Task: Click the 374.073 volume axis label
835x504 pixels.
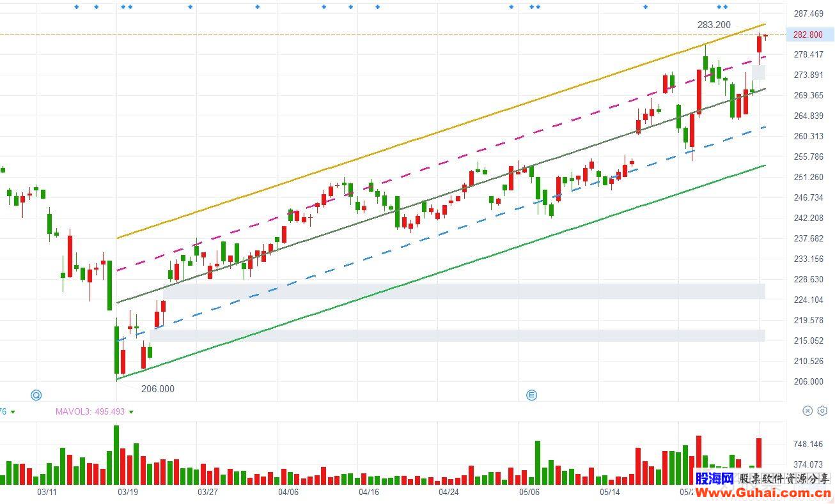Action: click(x=808, y=464)
